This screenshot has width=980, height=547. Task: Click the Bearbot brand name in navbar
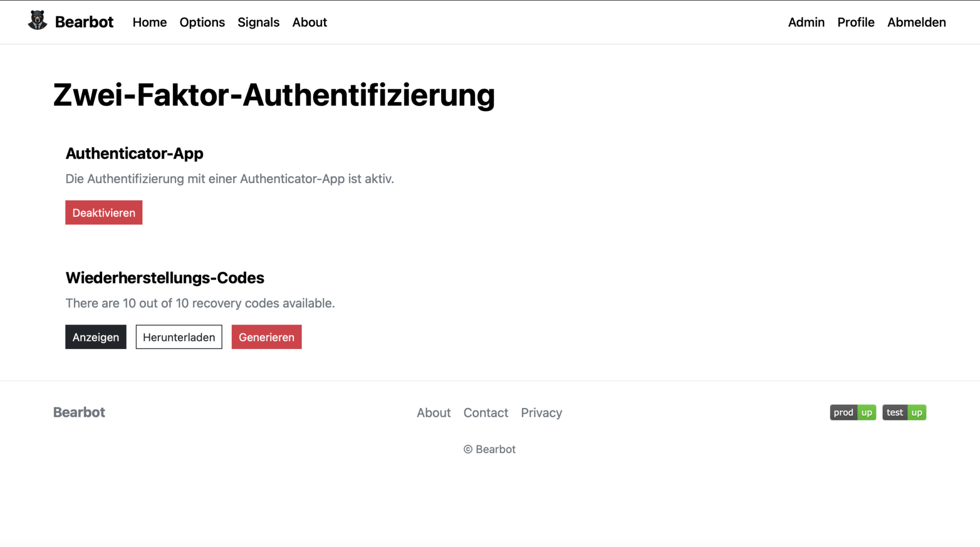(84, 22)
